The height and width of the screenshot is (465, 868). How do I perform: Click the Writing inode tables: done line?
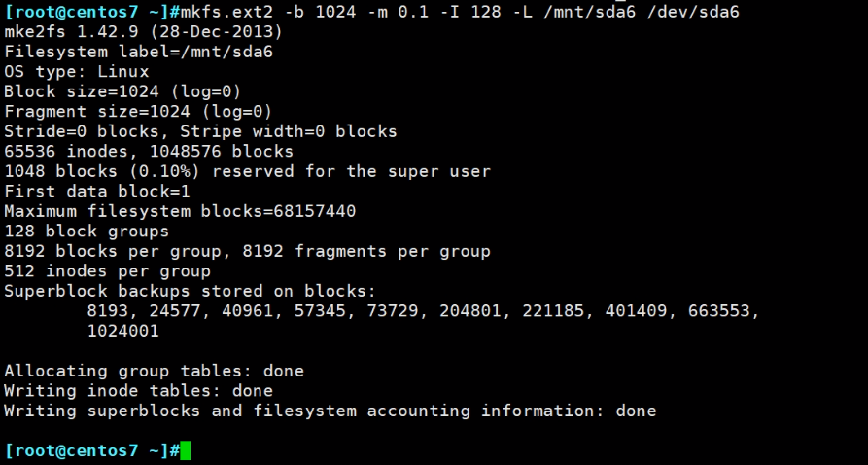pyautogui.click(x=138, y=391)
